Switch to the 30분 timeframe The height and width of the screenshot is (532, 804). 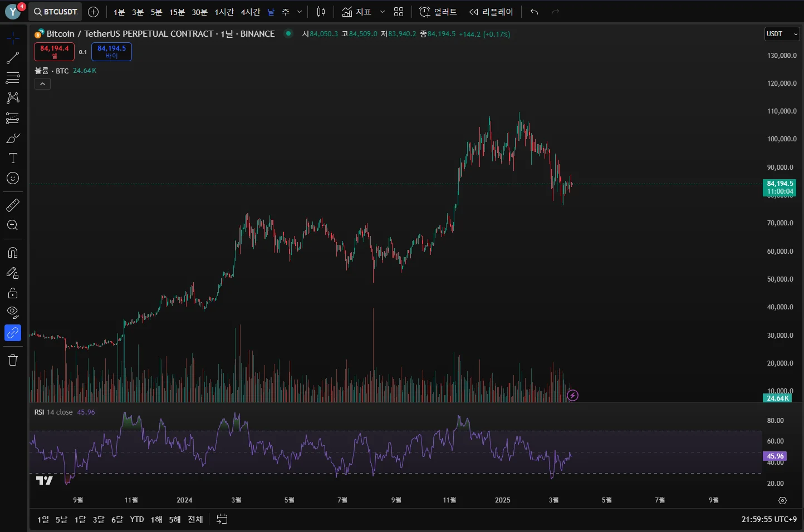pos(199,12)
